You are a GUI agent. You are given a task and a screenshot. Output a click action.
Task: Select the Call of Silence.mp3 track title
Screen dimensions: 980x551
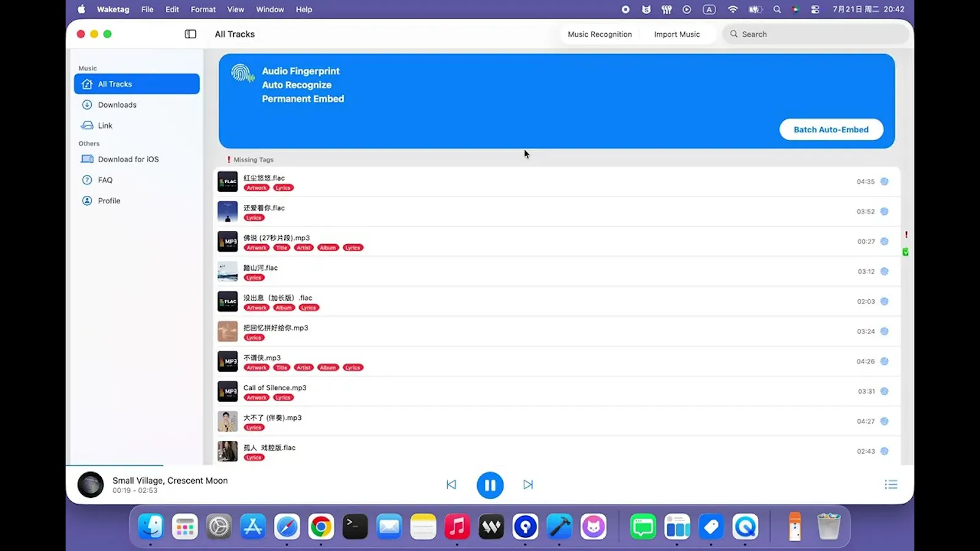click(275, 388)
